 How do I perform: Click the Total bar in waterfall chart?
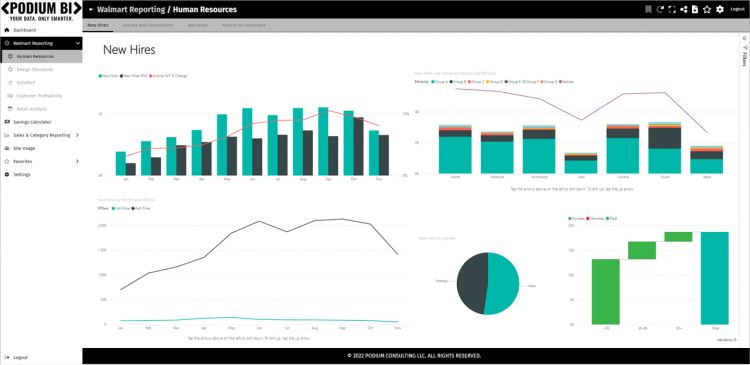pyautogui.click(x=715, y=278)
